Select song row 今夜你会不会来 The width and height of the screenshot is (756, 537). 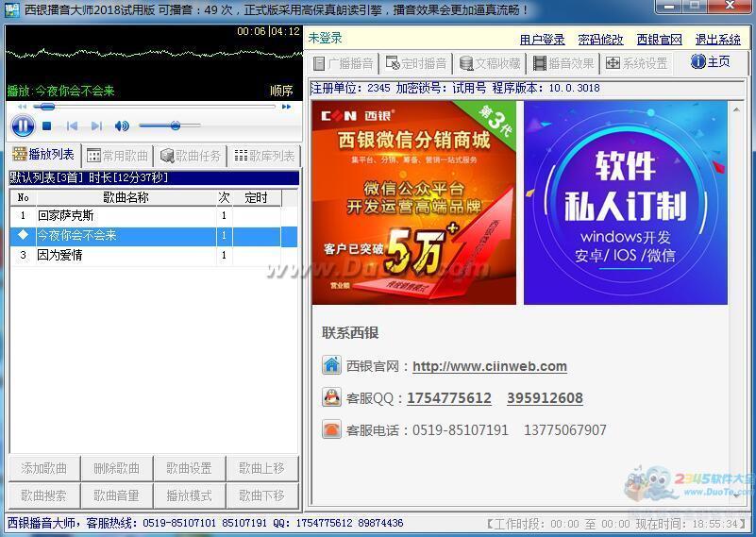(153, 236)
